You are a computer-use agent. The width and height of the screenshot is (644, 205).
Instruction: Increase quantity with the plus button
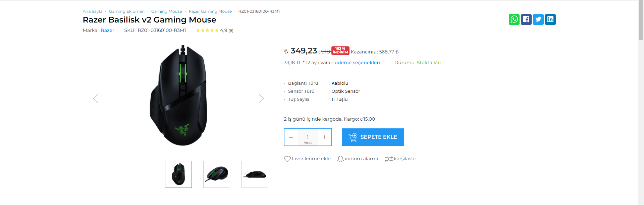point(324,137)
